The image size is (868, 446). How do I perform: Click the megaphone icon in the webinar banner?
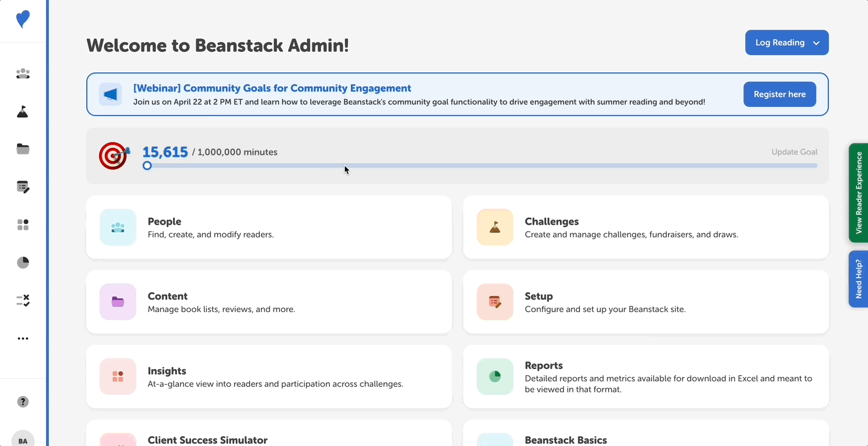click(110, 94)
